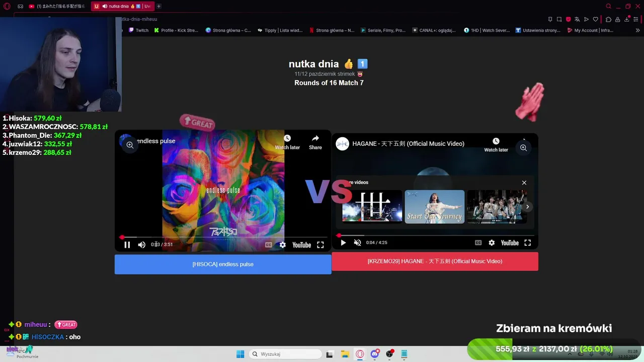Click Watch later on endless pulse video

tap(287, 142)
